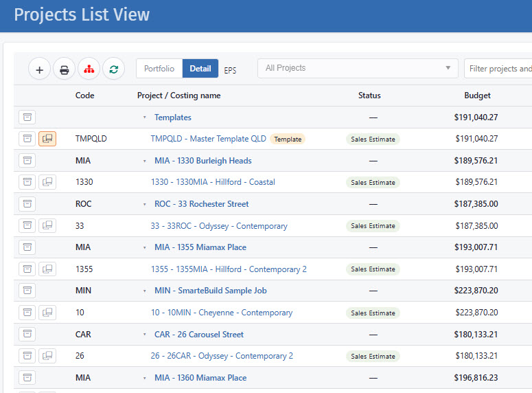Switch to Portfolio view

pos(159,69)
